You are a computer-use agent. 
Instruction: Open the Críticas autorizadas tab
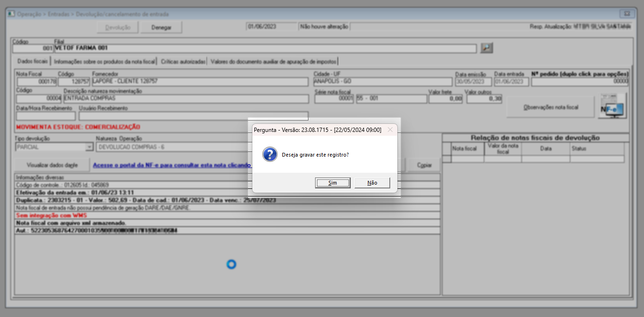pyautogui.click(x=183, y=61)
